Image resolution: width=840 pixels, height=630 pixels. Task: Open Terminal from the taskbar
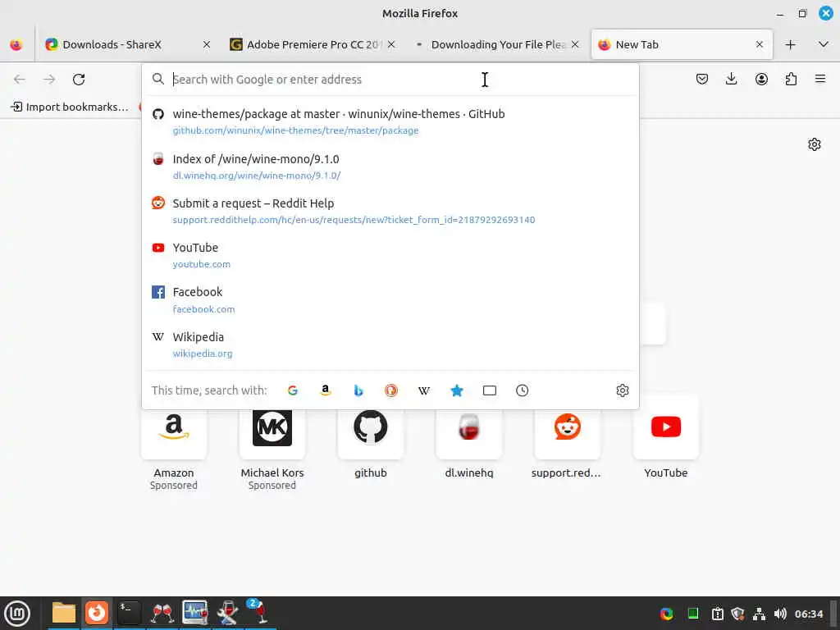pos(129,613)
